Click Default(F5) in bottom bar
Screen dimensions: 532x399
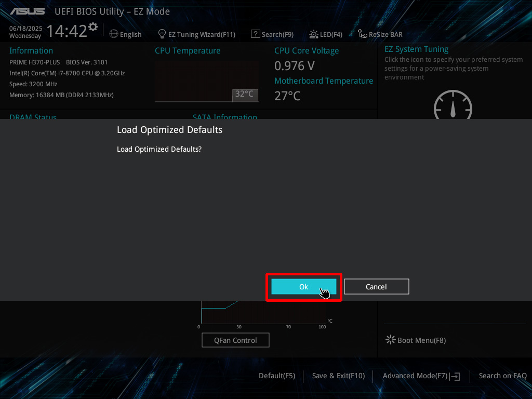277,376
